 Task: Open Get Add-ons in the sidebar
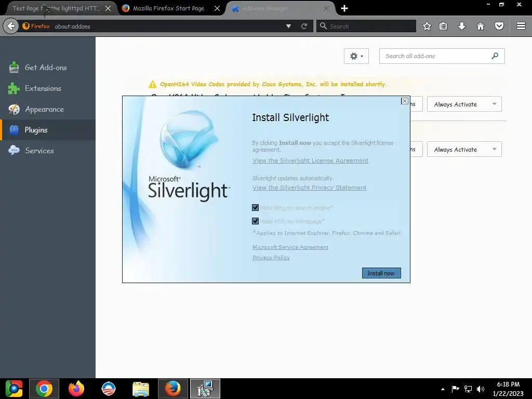pos(48,68)
